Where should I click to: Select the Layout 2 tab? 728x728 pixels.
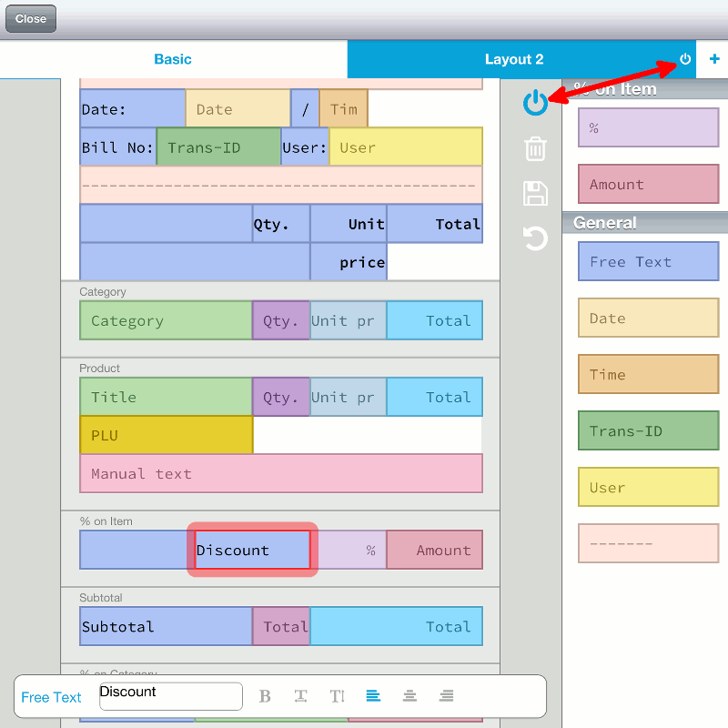pos(513,59)
